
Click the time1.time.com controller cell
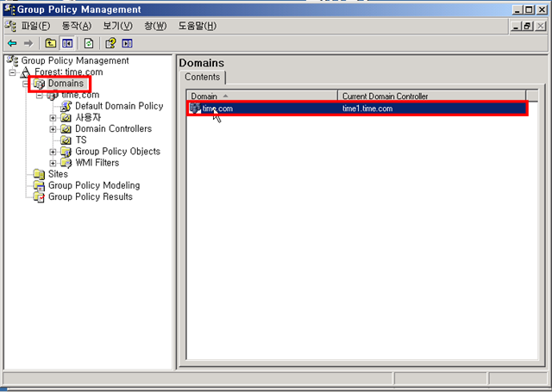[x=367, y=109]
